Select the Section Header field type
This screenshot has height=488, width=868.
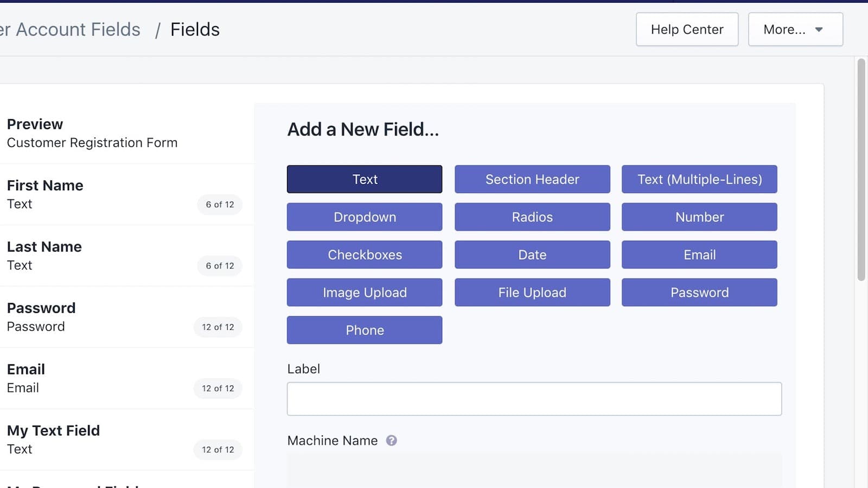(532, 179)
